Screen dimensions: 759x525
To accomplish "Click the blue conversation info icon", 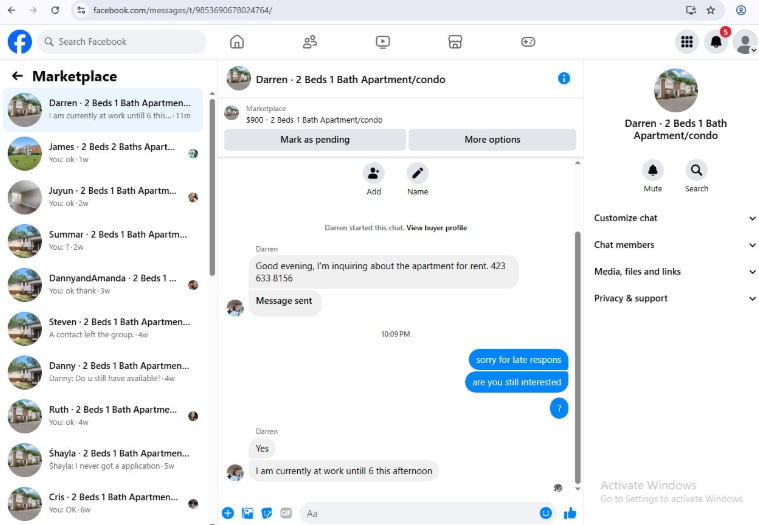I will pos(564,78).
